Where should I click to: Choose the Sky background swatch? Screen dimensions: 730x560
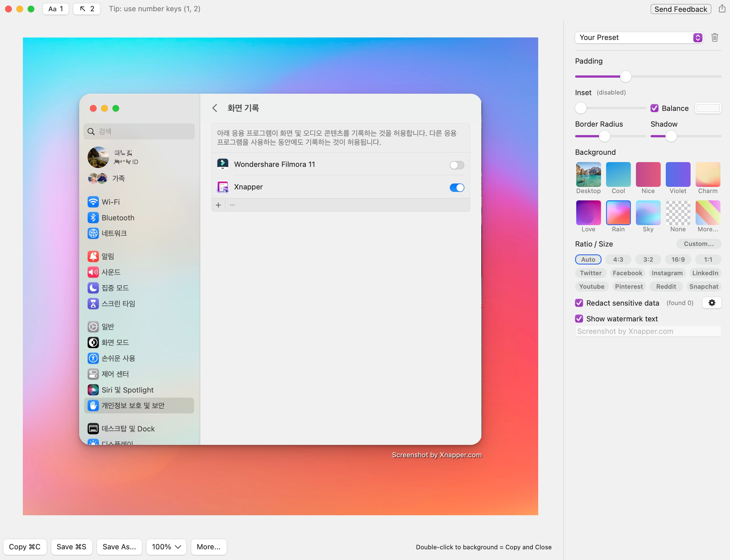point(648,213)
